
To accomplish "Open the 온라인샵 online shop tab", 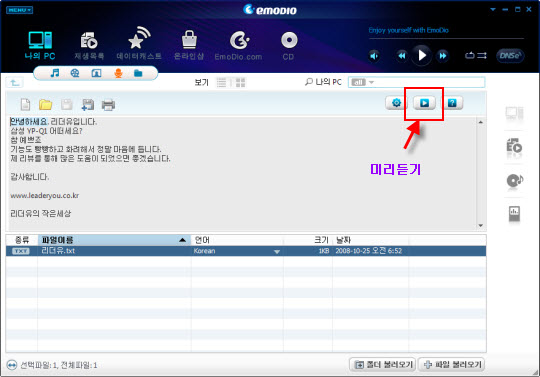I will pos(189,45).
